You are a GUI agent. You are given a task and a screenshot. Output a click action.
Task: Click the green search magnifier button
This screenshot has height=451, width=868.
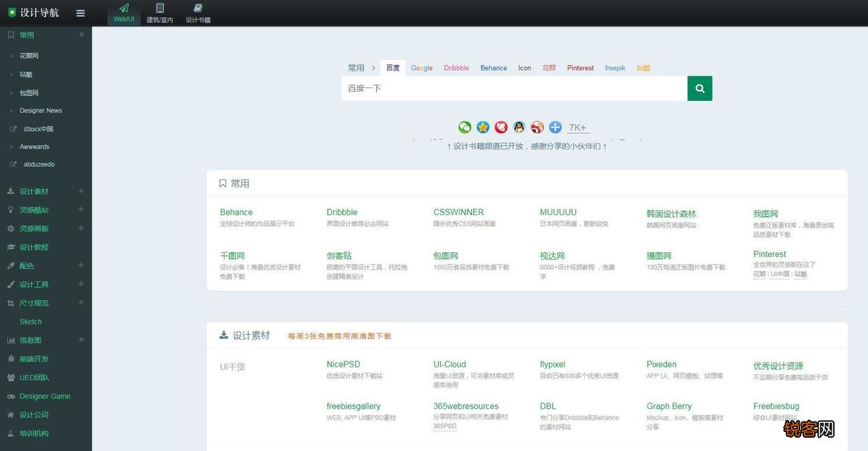(699, 88)
